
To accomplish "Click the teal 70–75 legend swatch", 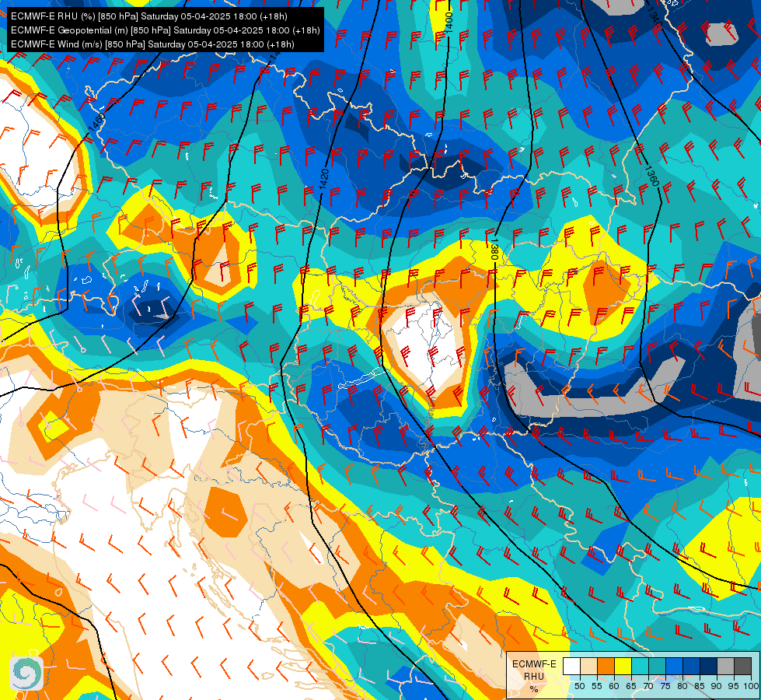I will [x=657, y=666].
